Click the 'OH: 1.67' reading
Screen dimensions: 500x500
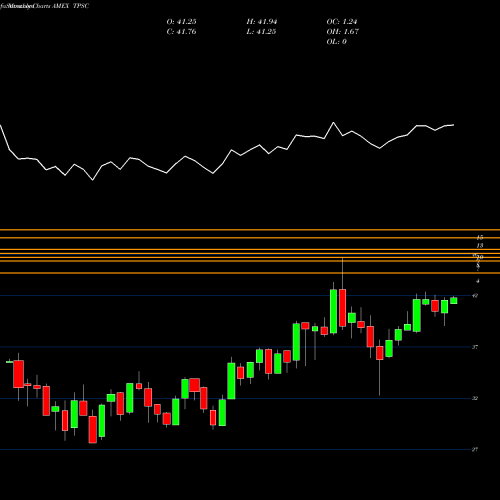342,32
